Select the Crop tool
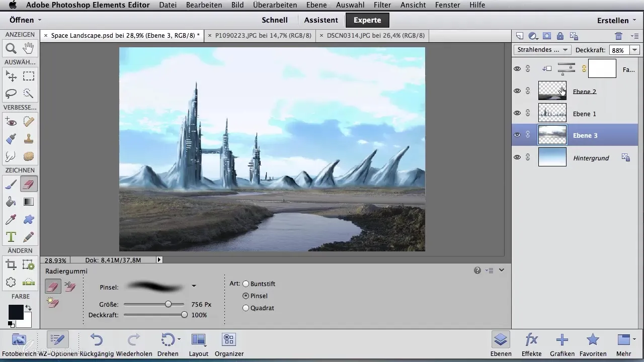Viewport: 644px width, 362px height. pyautogui.click(x=11, y=264)
